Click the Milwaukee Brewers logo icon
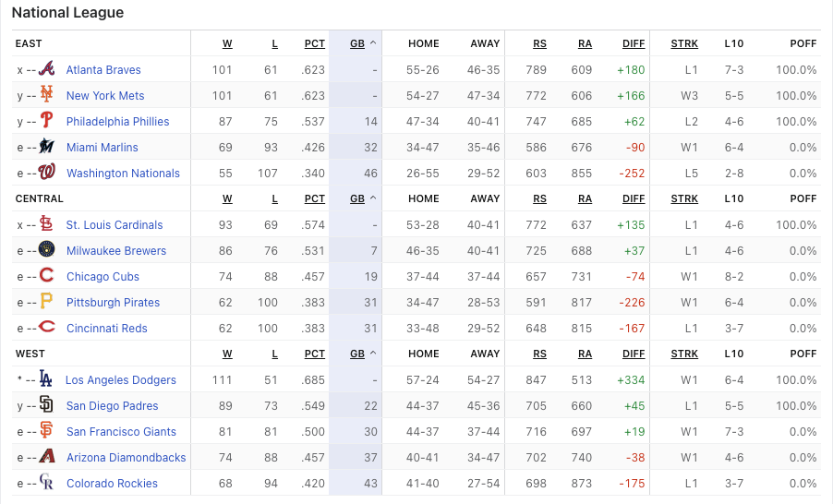 click(47, 250)
